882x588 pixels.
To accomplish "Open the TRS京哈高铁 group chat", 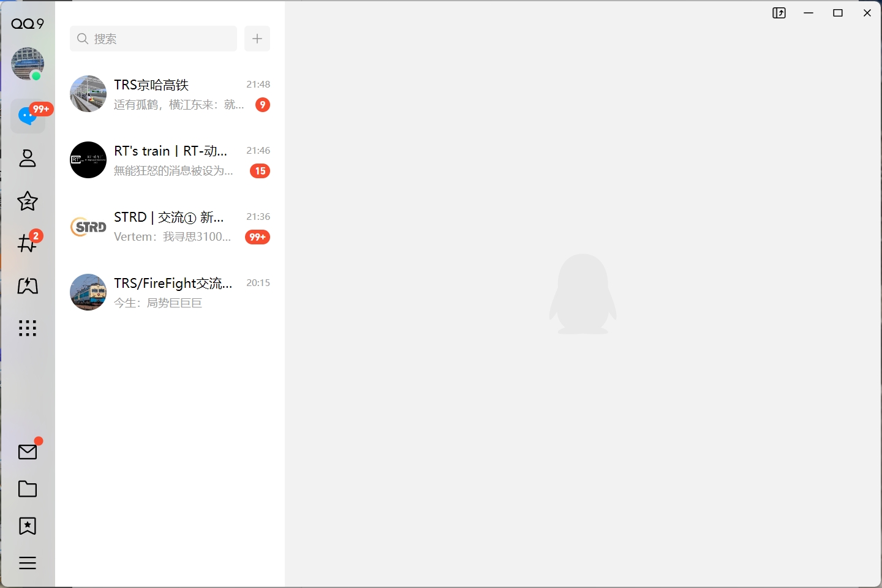I will [x=170, y=94].
